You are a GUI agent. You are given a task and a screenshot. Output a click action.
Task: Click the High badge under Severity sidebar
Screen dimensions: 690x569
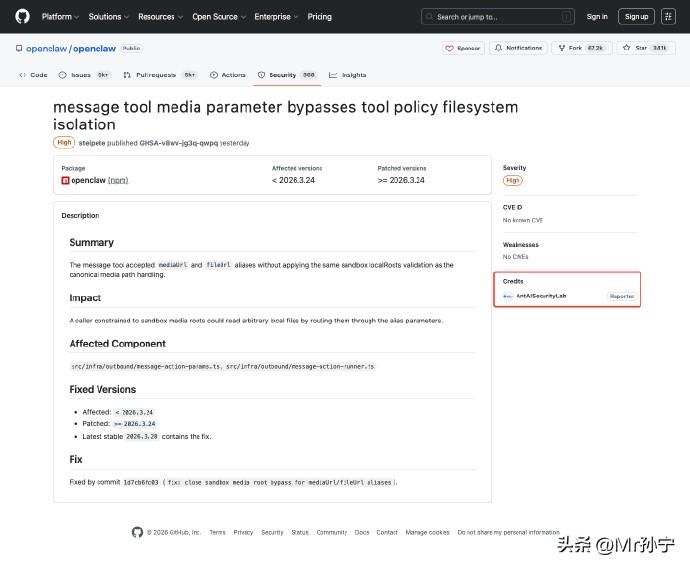tap(512, 180)
